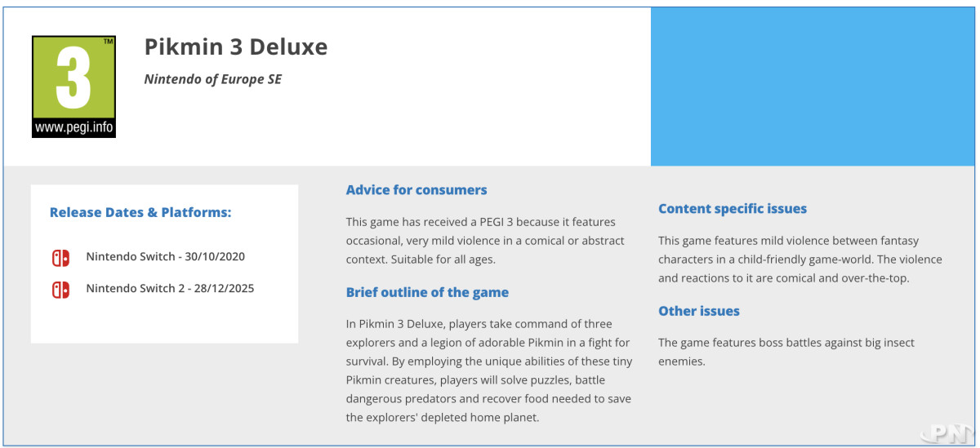The height and width of the screenshot is (448, 980).
Task: Click the game outline paragraph about explorers
Action: [488, 370]
